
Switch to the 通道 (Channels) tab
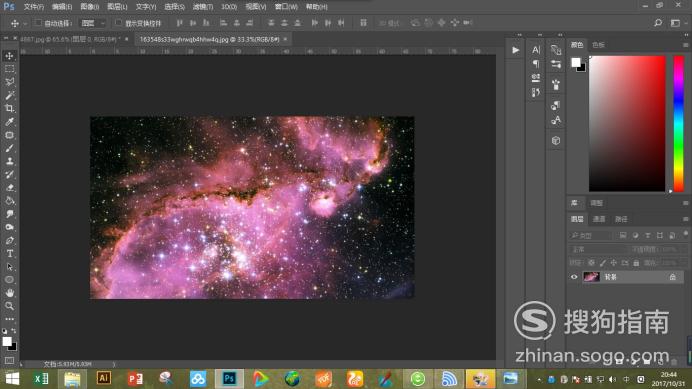pyautogui.click(x=599, y=219)
